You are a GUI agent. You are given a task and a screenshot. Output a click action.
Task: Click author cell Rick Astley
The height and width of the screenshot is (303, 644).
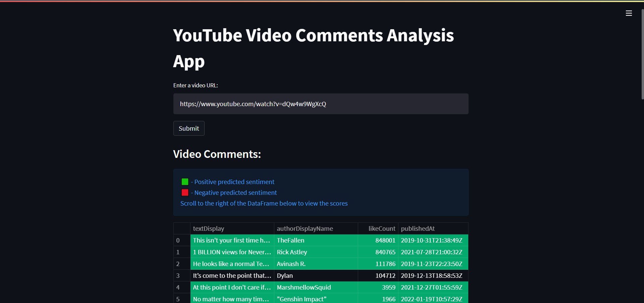pyautogui.click(x=316, y=252)
